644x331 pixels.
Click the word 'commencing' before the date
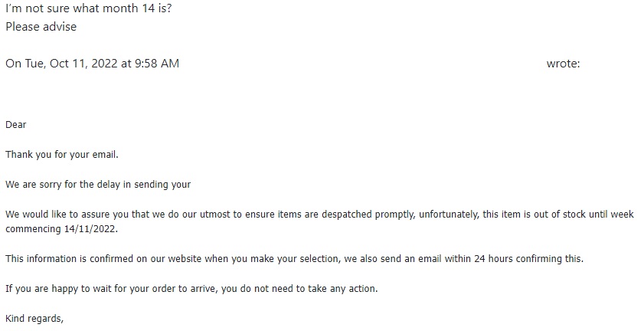pyautogui.click(x=33, y=229)
